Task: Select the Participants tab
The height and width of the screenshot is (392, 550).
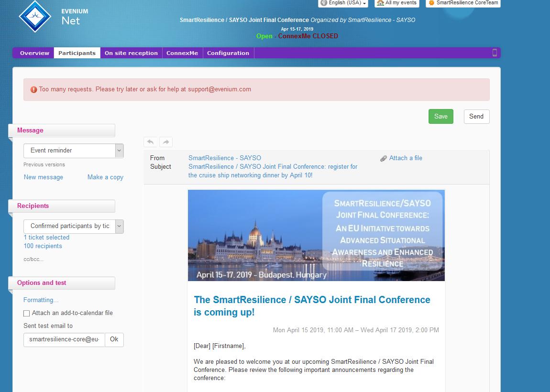Action: tap(77, 53)
